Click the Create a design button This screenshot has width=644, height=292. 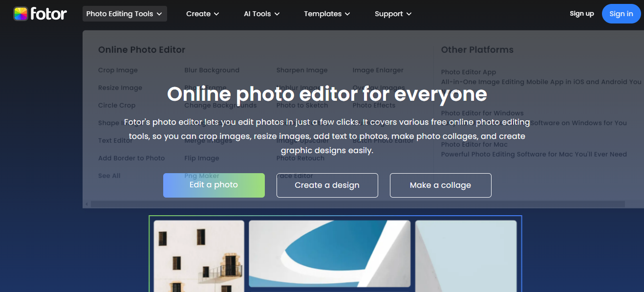(327, 185)
